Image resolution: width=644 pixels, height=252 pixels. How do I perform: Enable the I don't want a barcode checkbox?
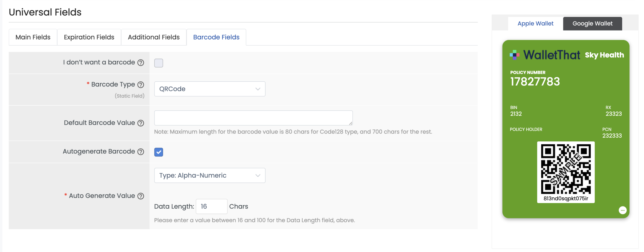(x=158, y=63)
